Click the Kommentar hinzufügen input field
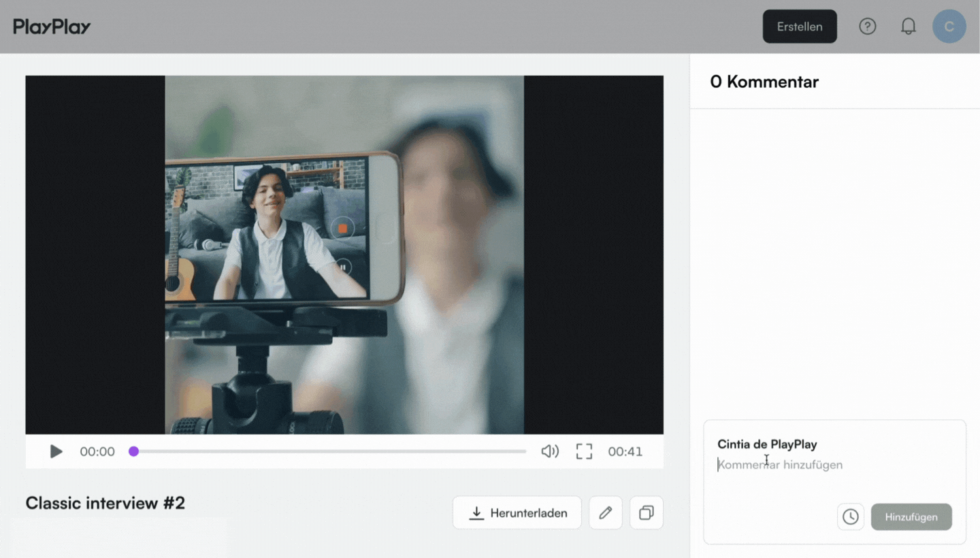The width and height of the screenshot is (980, 558). (x=834, y=465)
